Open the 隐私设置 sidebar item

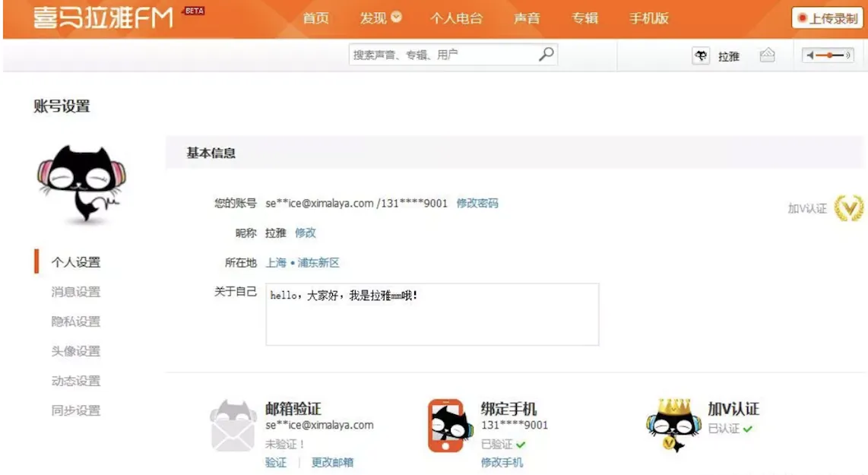[76, 321]
